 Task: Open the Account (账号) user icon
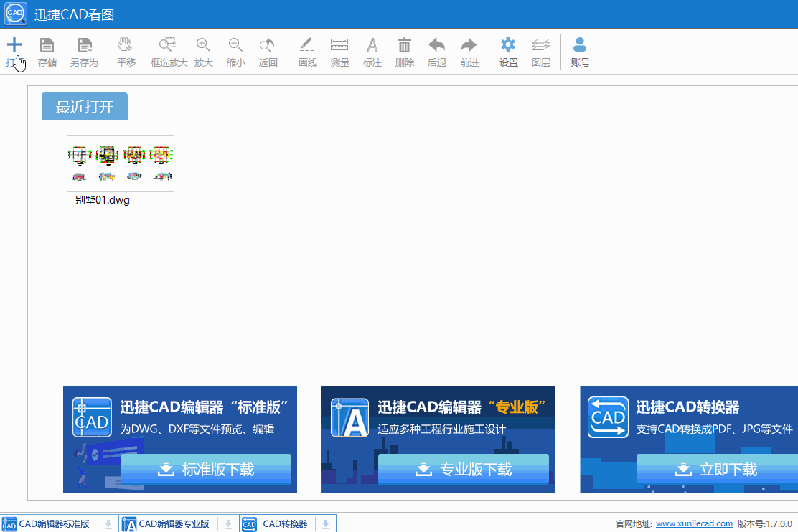(580, 44)
